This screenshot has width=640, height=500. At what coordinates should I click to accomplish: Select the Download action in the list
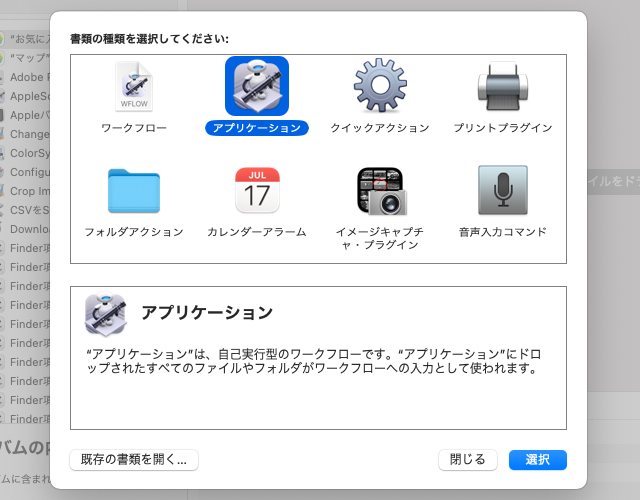pos(28,229)
